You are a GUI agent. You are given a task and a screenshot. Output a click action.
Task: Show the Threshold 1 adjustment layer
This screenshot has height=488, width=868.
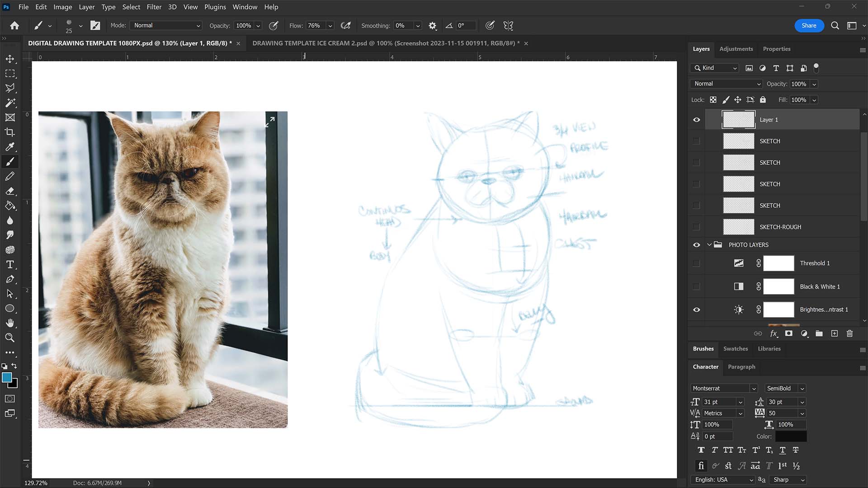(x=697, y=263)
